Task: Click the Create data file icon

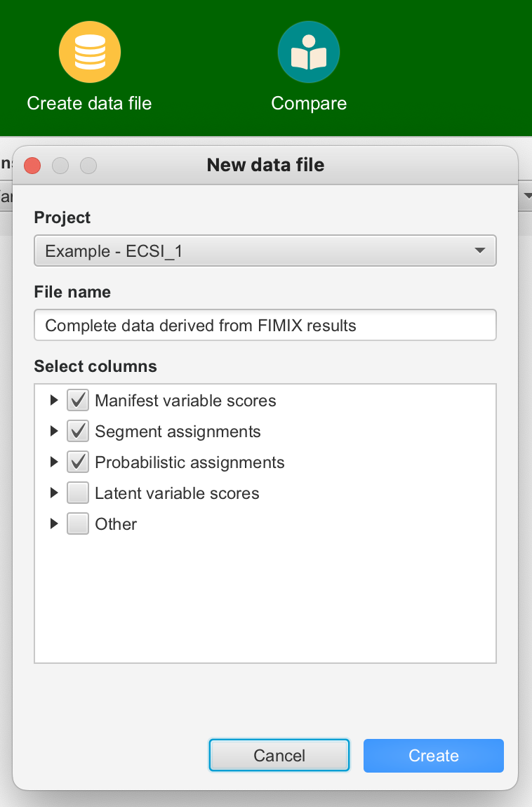Action: pyautogui.click(x=89, y=53)
